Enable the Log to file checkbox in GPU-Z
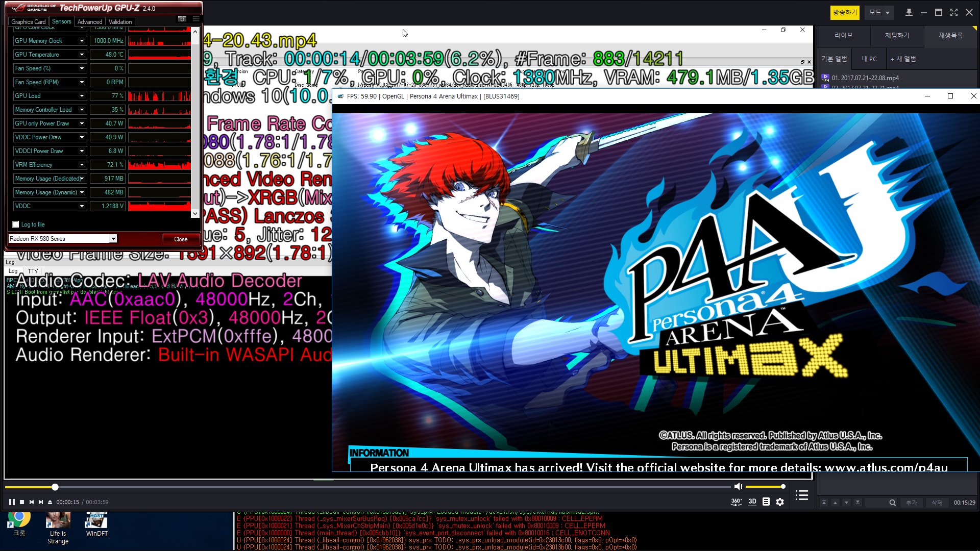980x551 pixels. 15,224
